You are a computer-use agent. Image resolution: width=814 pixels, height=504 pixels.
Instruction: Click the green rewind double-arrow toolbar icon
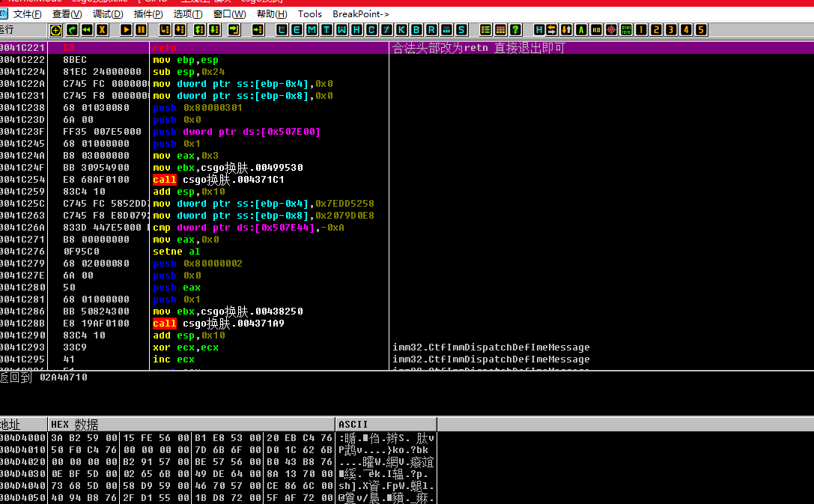coord(87,30)
